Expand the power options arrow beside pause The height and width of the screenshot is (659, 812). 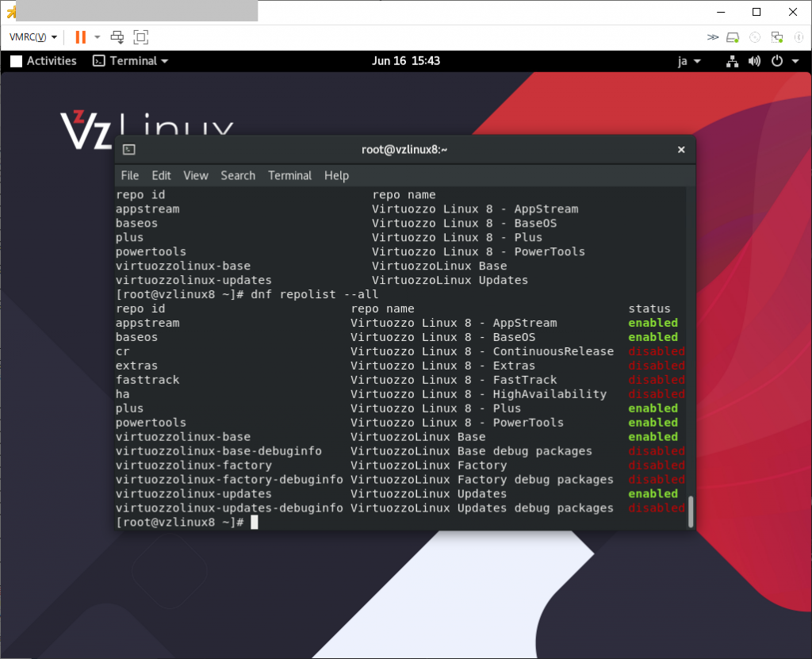click(x=98, y=37)
